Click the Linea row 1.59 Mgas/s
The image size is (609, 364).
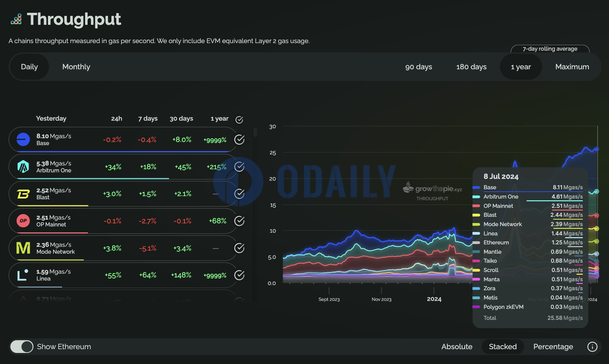click(x=122, y=275)
